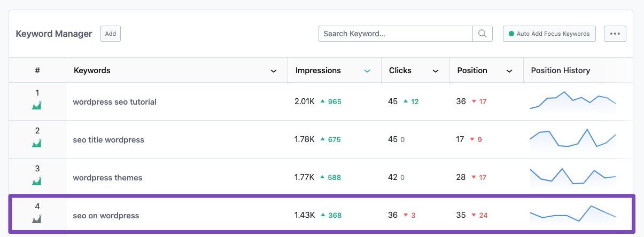Select keyword 'seo on wordpress'

click(106, 216)
